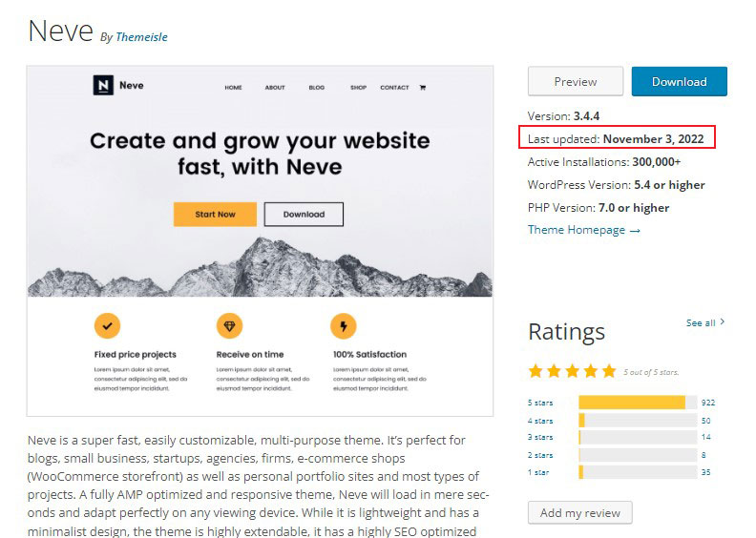Click the Active Installations 300,000+ text
Viewport: 756px width, 538px height.
click(x=604, y=162)
